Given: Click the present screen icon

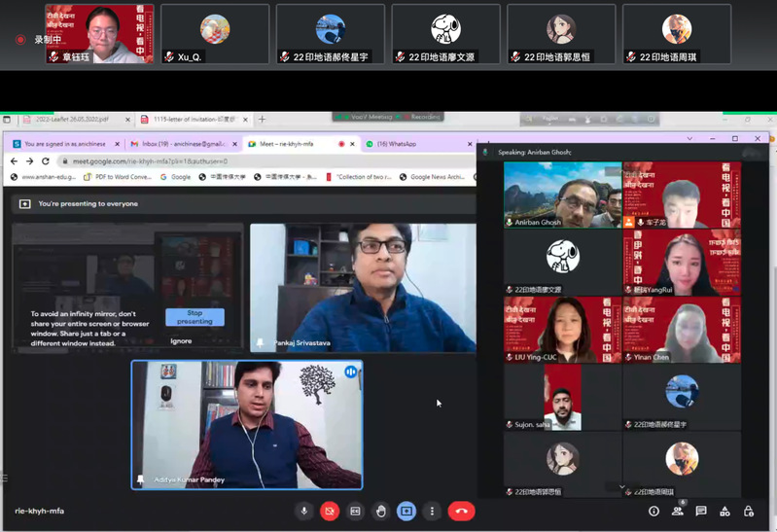Looking at the screenshot, I should pyautogui.click(x=406, y=511).
